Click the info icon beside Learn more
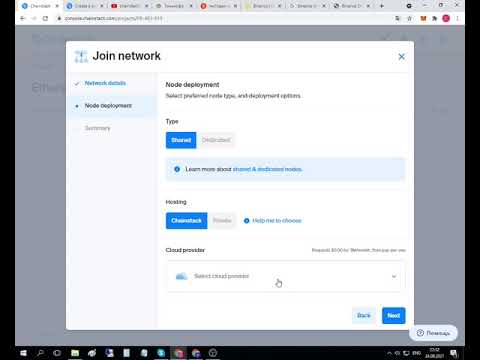 (177, 169)
